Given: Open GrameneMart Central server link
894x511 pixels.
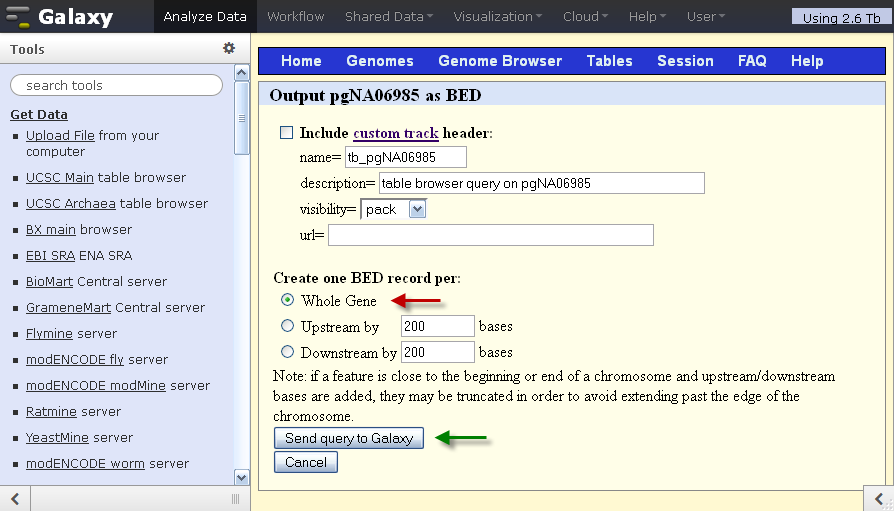Looking at the screenshot, I should (68, 308).
